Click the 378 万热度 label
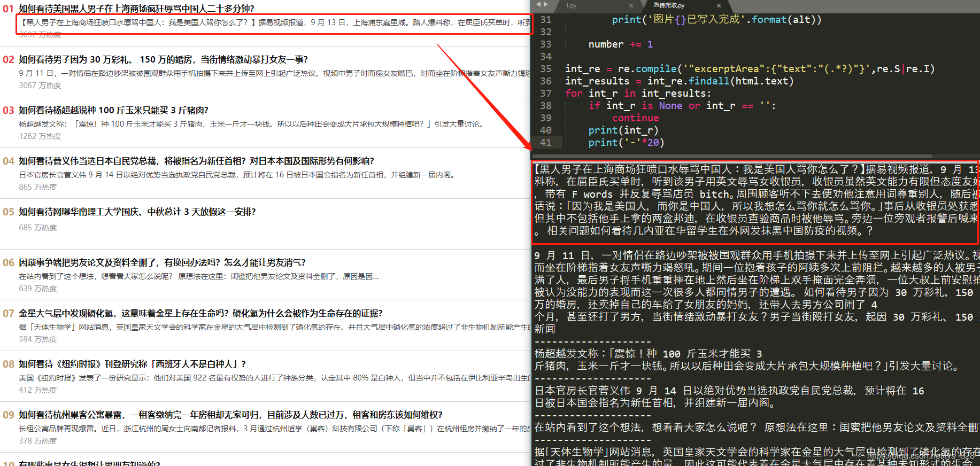980x466 pixels. pyautogui.click(x=37, y=441)
